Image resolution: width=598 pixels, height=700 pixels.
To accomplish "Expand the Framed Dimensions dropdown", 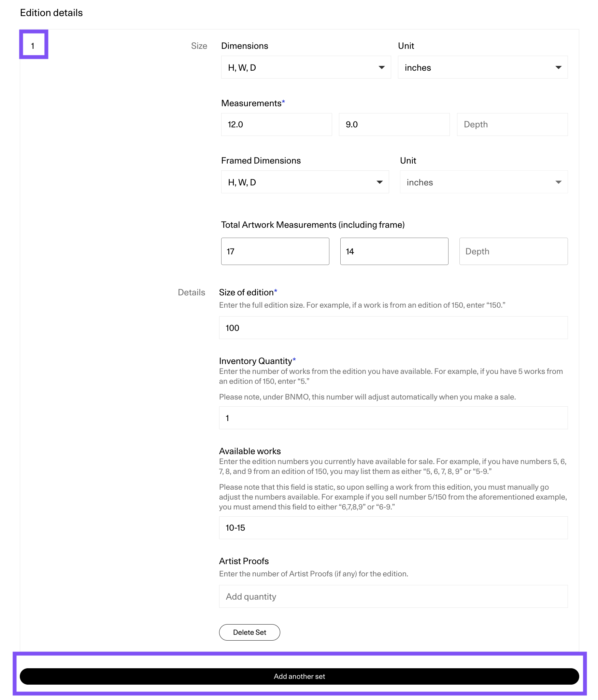I will (305, 182).
